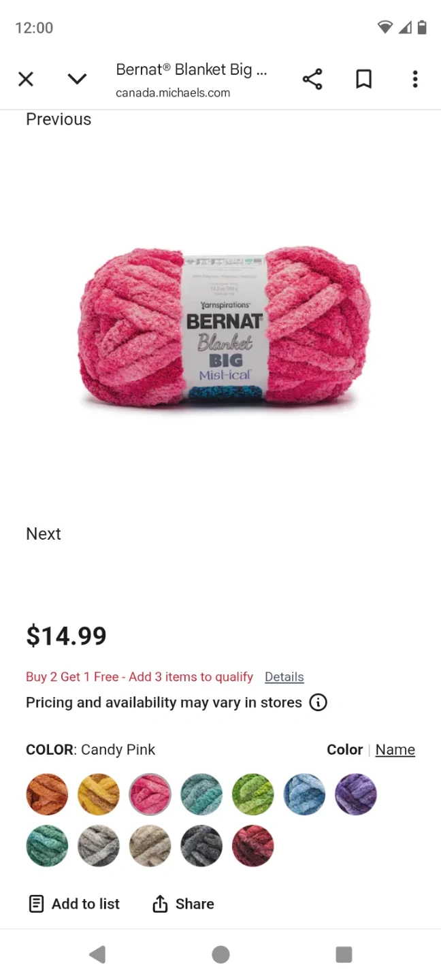Tap the share icon in top bar

tap(312, 80)
